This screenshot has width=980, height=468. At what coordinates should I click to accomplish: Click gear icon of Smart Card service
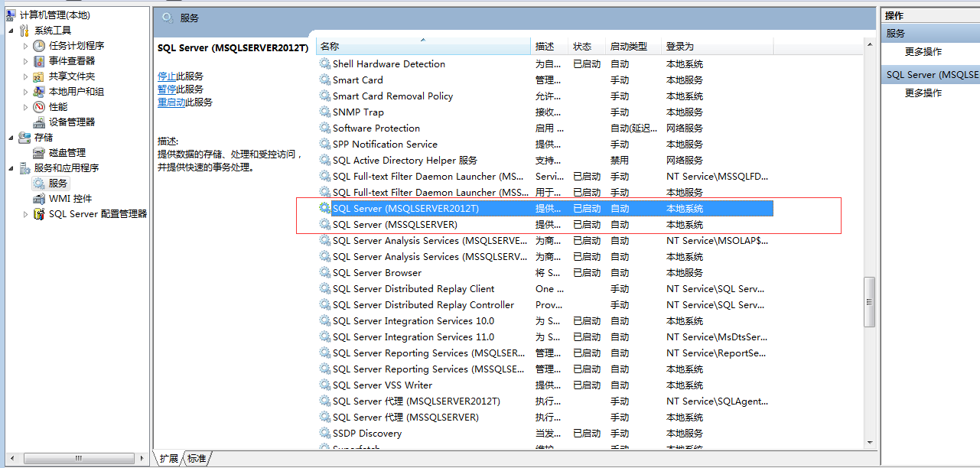point(325,80)
